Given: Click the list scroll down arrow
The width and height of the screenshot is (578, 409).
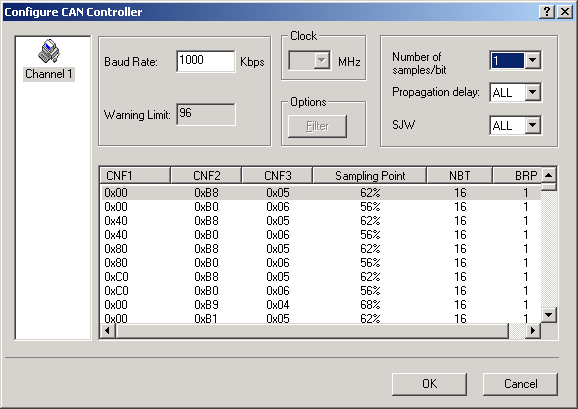Looking at the screenshot, I should coord(549,315).
